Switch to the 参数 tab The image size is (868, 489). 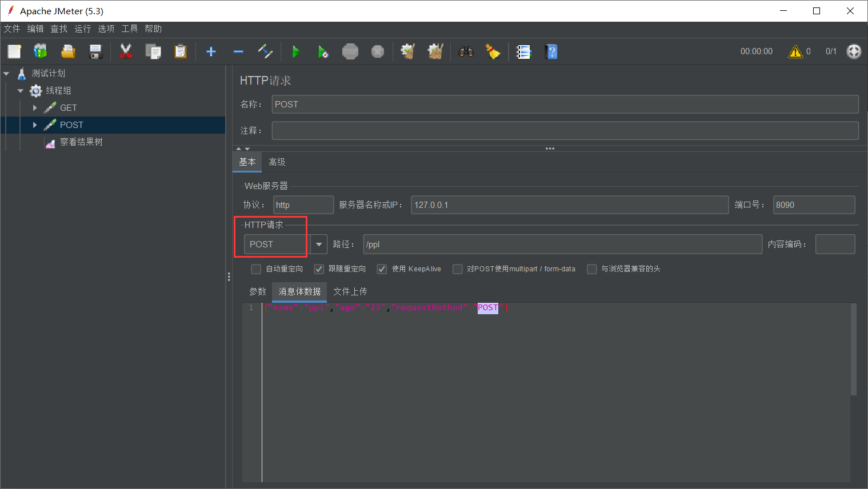pyautogui.click(x=258, y=291)
